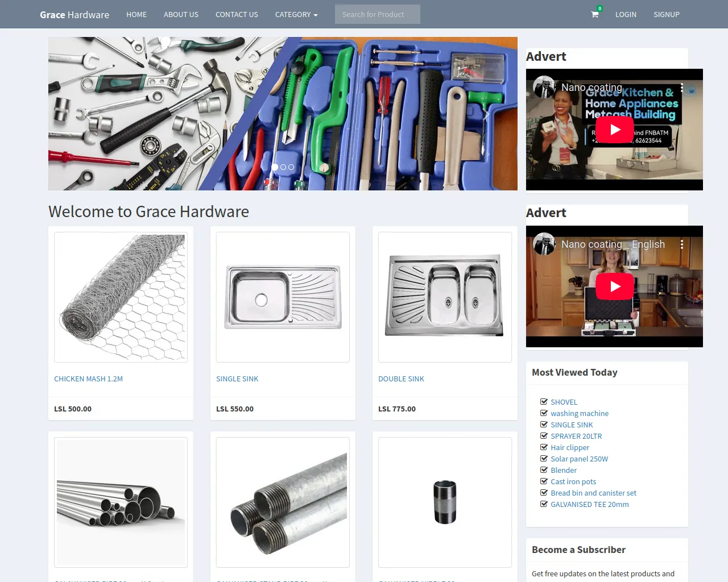Focus the Search for Product field
The height and width of the screenshot is (582, 728).
pyautogui.click(x=378, y=14)
